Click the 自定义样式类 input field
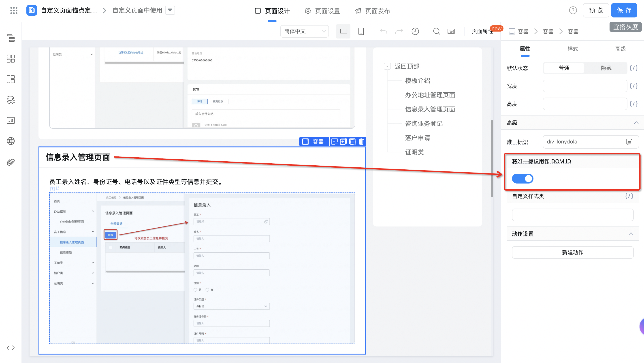Viewport: 644px width, 363px height. coord(572,215)
